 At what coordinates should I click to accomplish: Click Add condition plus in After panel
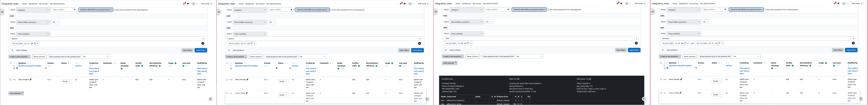(446, 50)
